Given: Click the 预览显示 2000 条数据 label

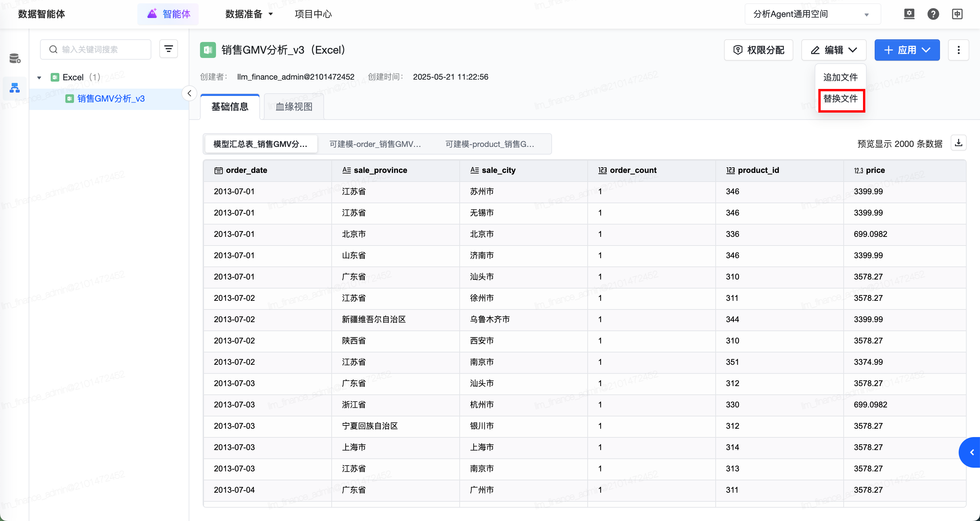Looking at the screenshot, I should pyautogui.click(x=900, y=144).
